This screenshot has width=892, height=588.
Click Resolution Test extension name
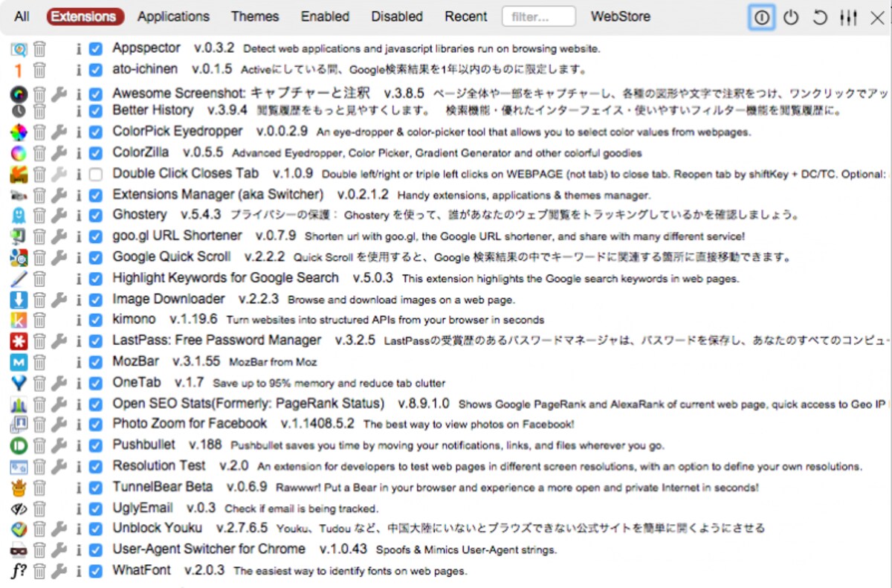point(159,466)
